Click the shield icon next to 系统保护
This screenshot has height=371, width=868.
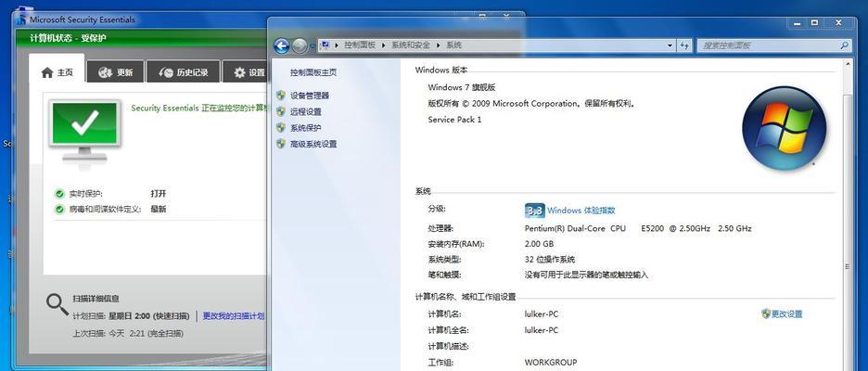pyautogui.click(x=281, y=127)
